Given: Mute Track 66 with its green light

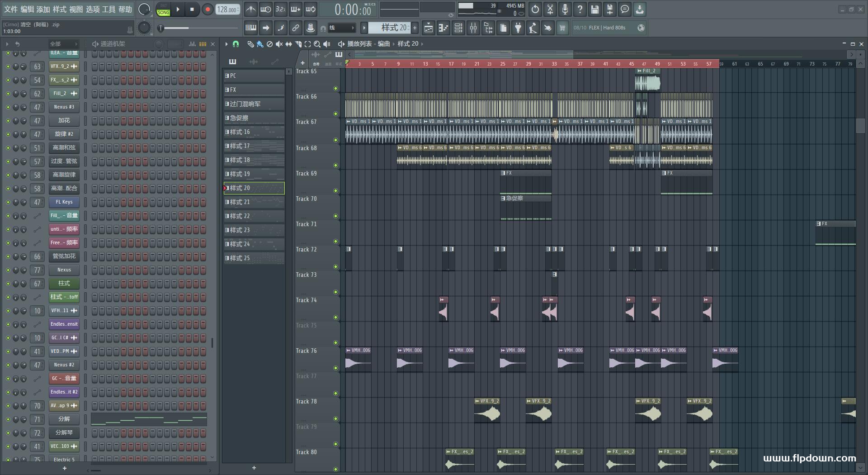Looking at the screenshot, I should [x=335, y=114].
